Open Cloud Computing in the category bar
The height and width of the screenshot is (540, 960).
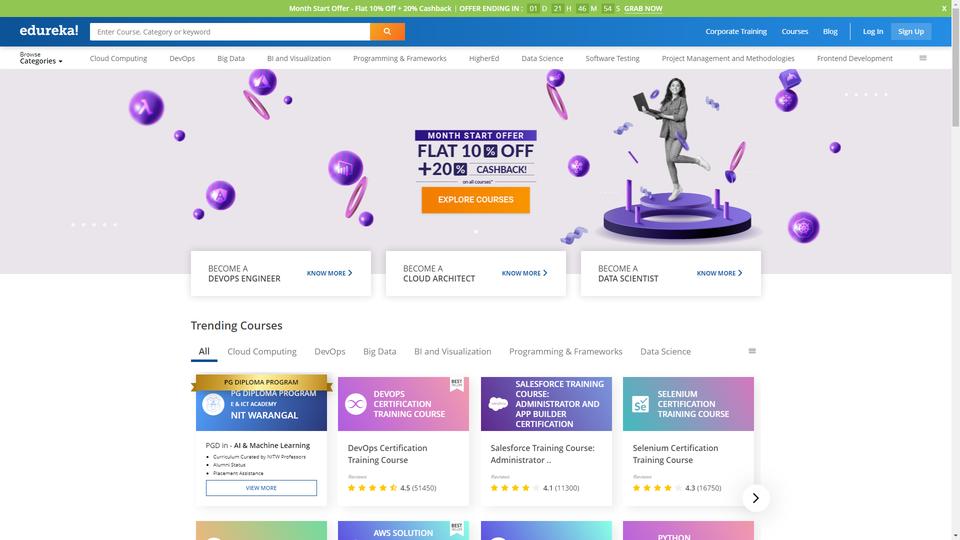tap(118, 58)
